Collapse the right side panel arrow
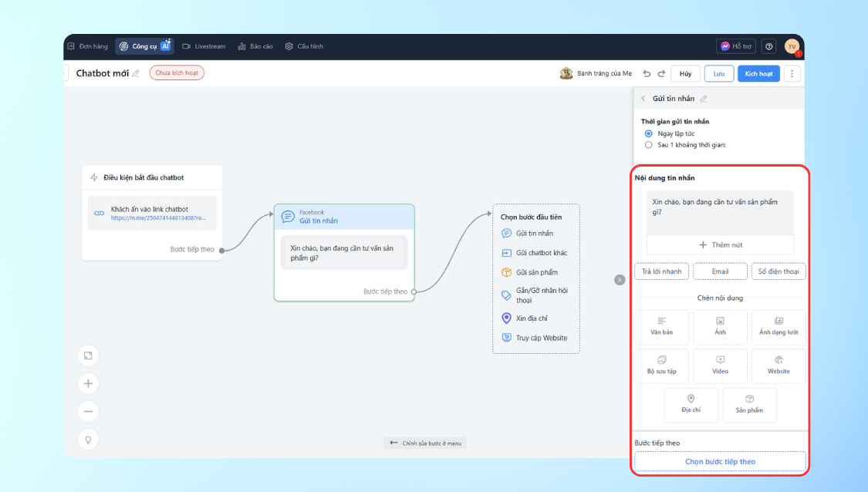The width and height of the screenshot is (868, 492). (x=620, y=280)
